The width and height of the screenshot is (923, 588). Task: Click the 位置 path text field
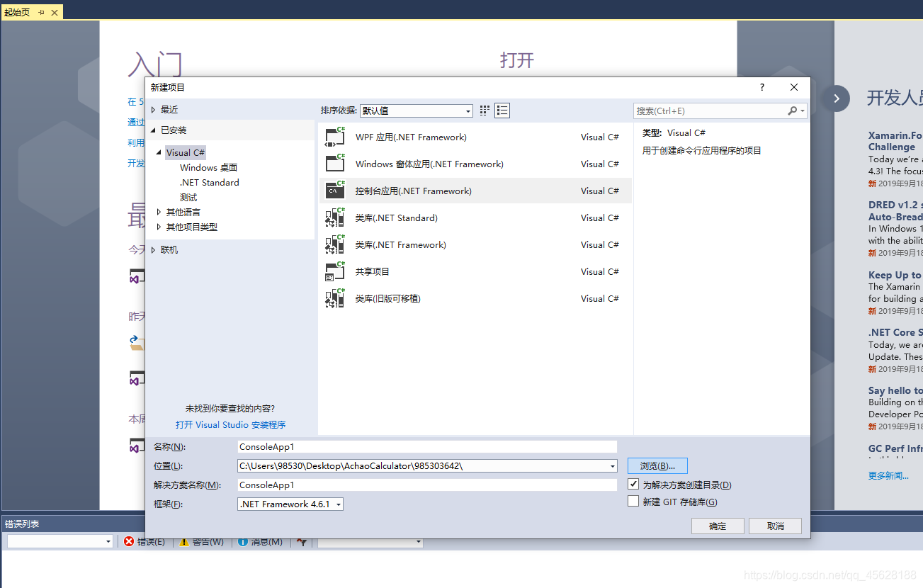pyautogui.click(x=422, y=466)
